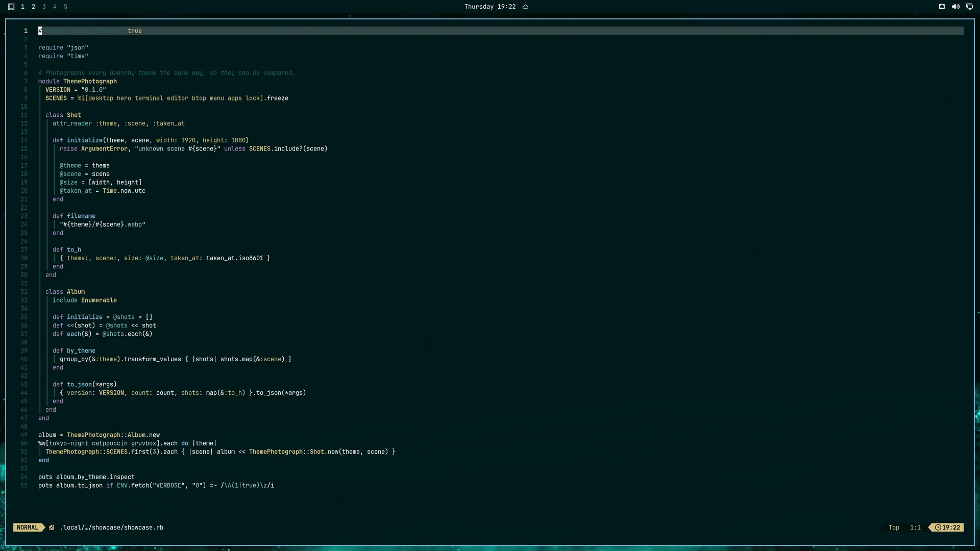Switch to workspace 3
Viewport: 980px width, 551px height.
[x=44, y=7]
